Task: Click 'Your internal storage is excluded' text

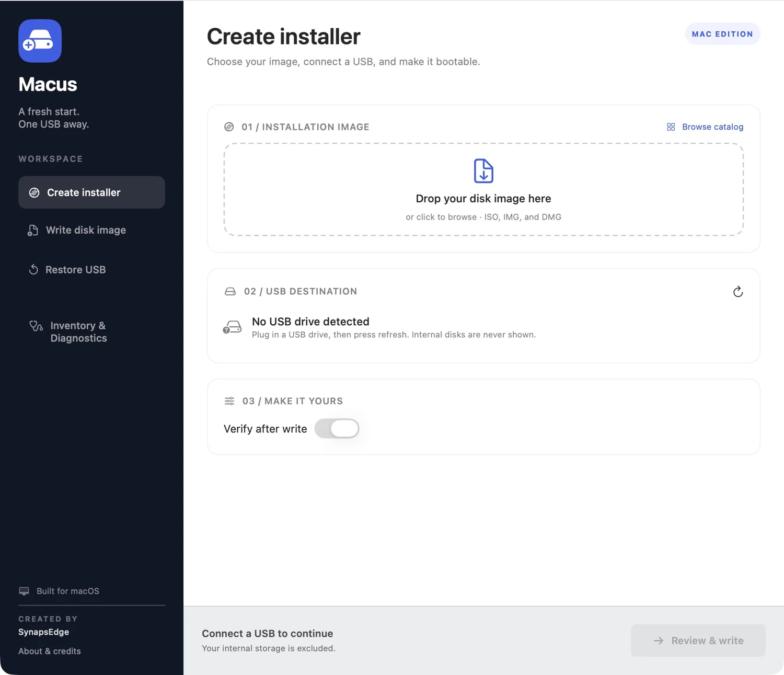Action: (x=269, y=648)
